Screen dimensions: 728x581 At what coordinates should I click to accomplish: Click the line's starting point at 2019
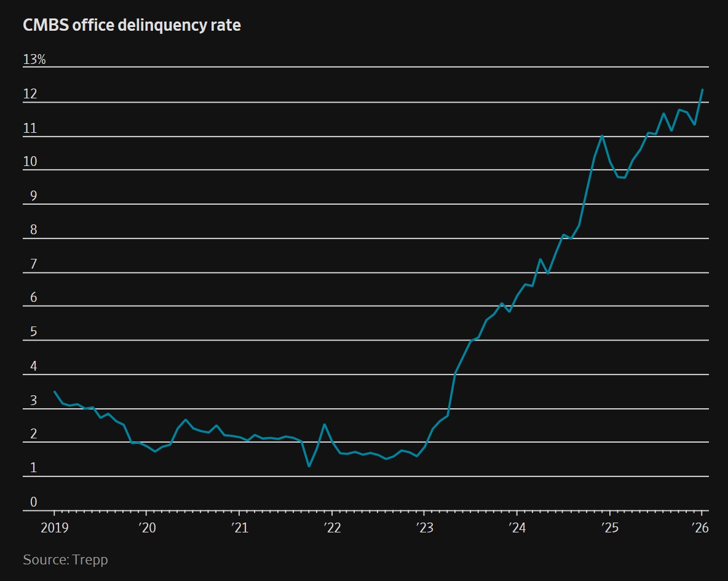[54, 392]
